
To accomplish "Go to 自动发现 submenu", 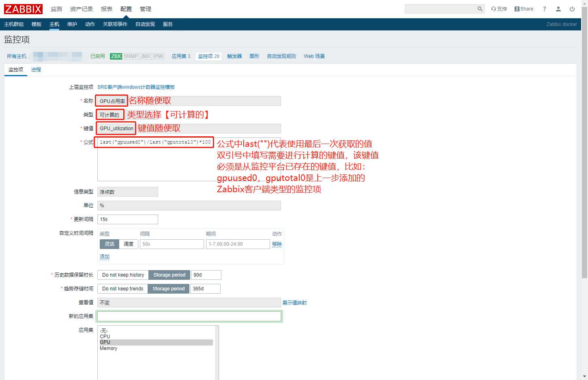I will (145, 24).
